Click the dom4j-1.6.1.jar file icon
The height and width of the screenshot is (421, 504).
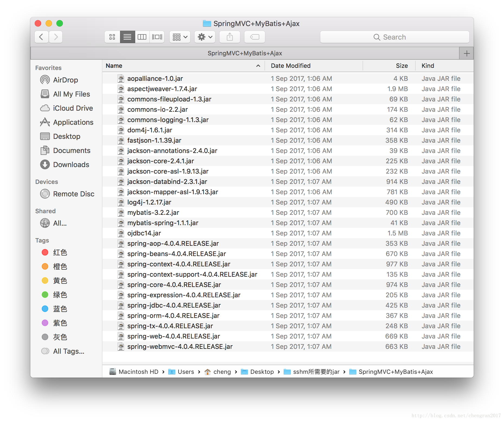click(121, 130)
